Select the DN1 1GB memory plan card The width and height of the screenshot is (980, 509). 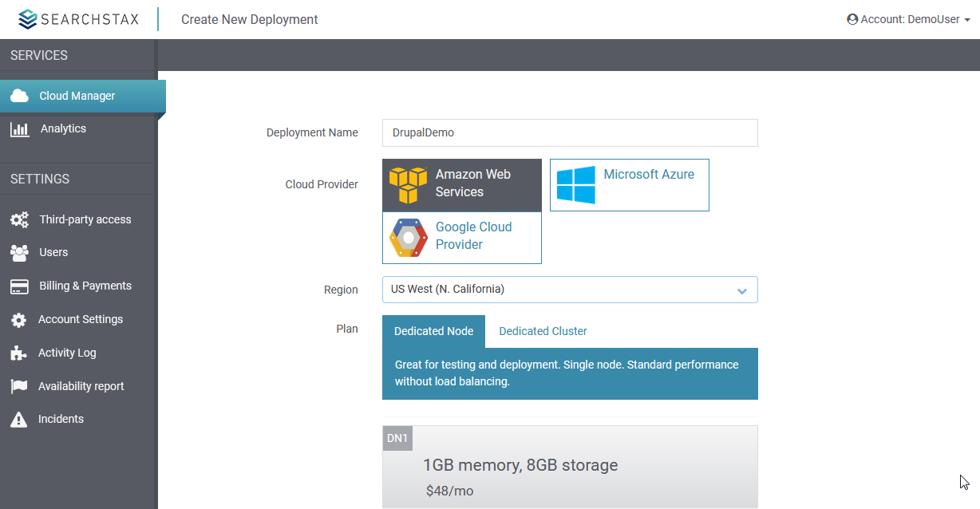click(x=570, y=467)
